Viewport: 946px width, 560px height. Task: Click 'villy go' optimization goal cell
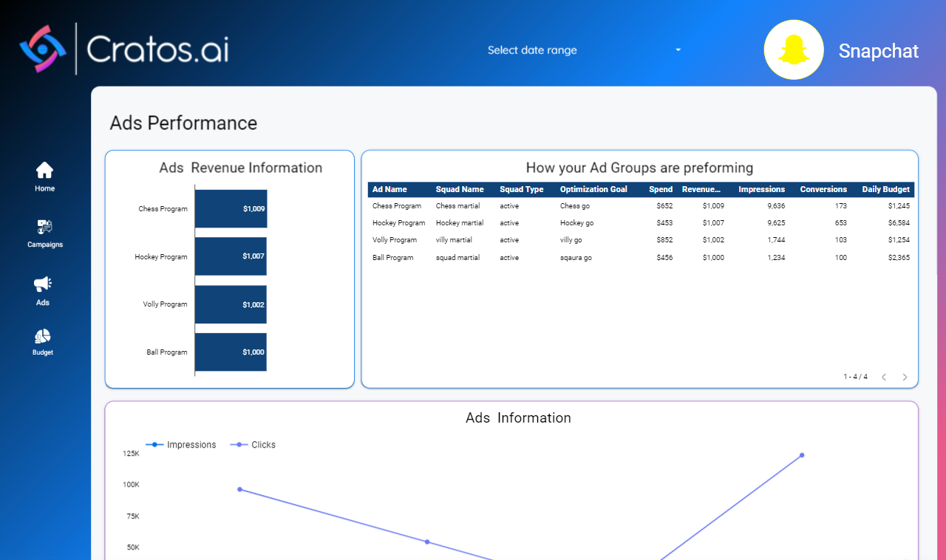coord(571,240)
